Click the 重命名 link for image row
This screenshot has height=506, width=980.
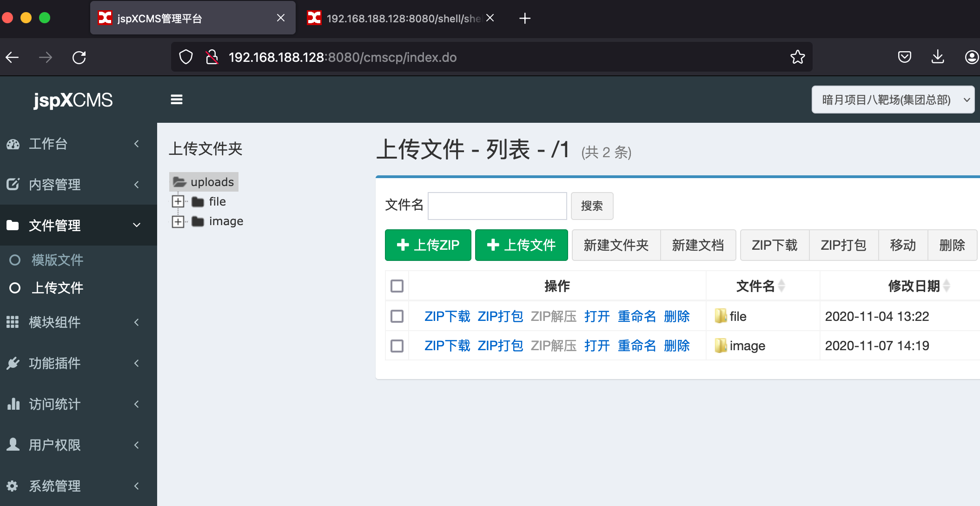tap(636, 346)
